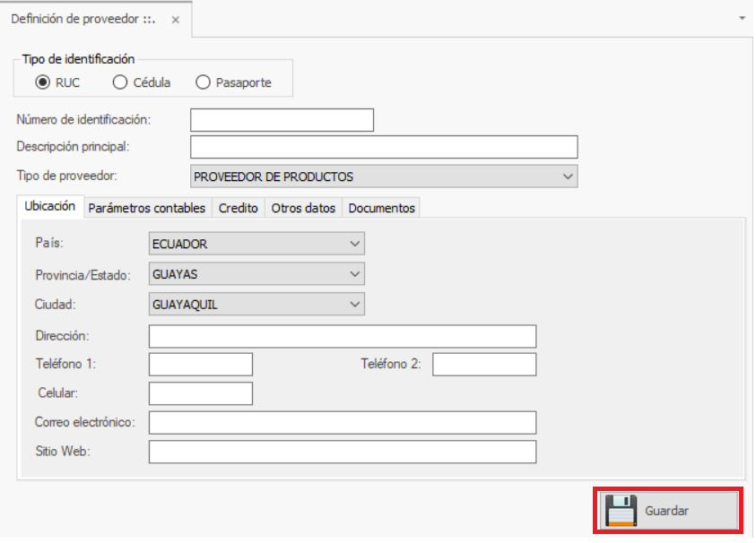Image resolution: width=756 pixels, height=543 pixels.
Task: Click the Guardar floppy disk icon
Action: [x=621, y=511]
